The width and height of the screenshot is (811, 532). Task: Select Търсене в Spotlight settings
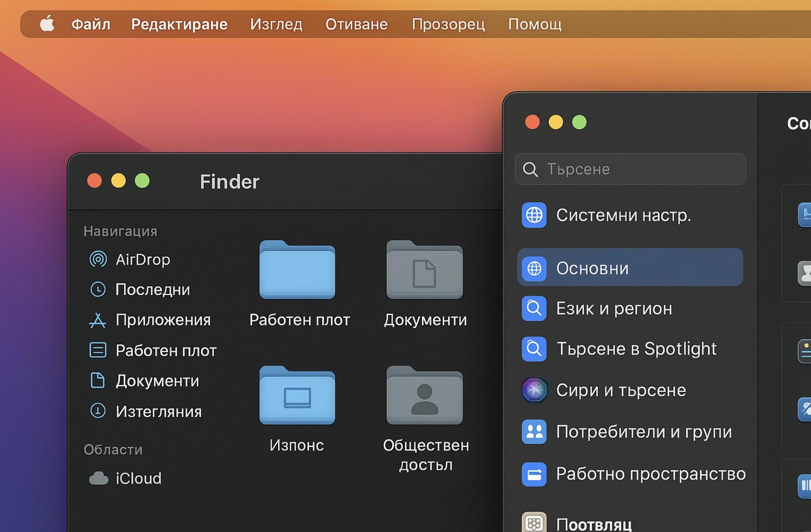point(636,349)
